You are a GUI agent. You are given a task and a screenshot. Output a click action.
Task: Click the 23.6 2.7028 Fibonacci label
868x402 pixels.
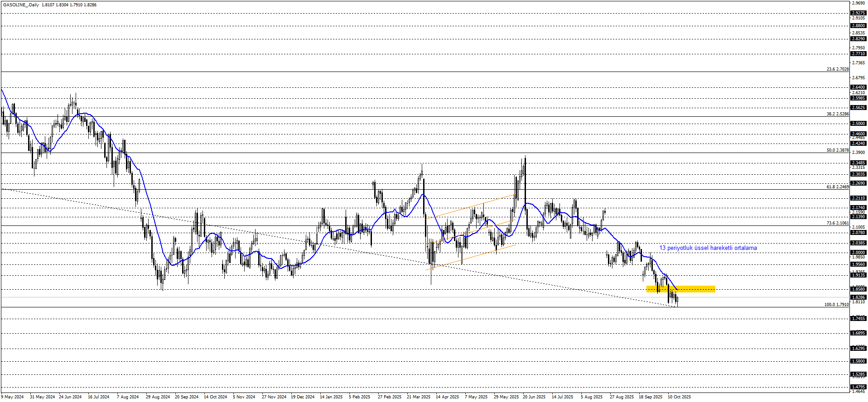(x=837, y=69)
